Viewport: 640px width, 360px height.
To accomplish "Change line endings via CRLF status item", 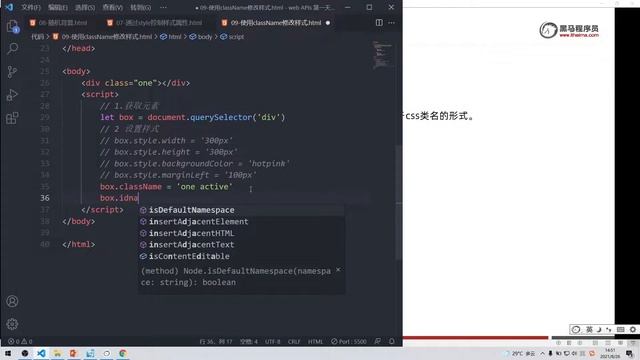I will (294, 341).
